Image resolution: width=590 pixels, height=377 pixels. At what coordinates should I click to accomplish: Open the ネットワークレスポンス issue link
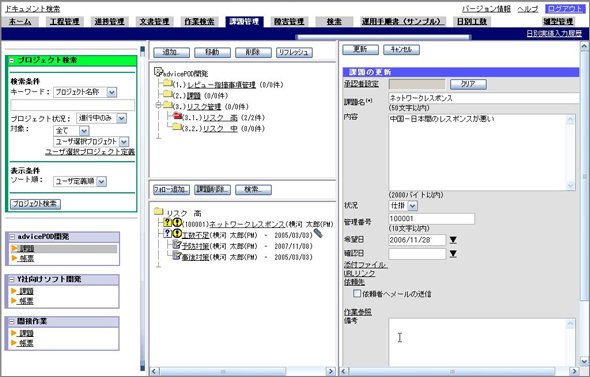(x=246, y=224)
